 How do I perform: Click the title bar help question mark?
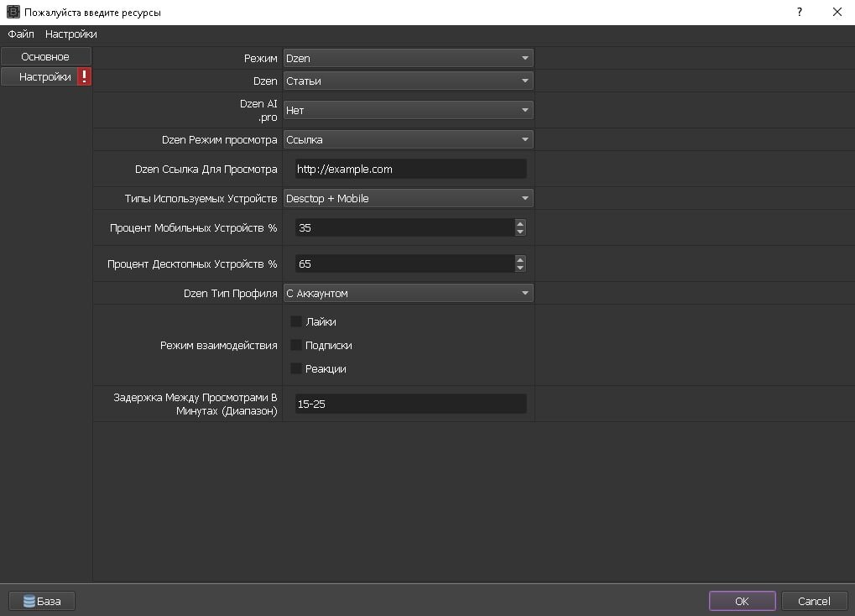click(x=800, y=12)
